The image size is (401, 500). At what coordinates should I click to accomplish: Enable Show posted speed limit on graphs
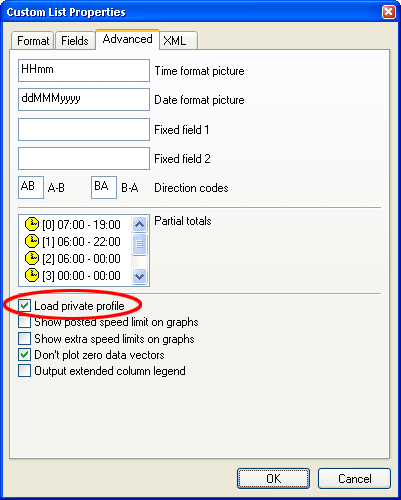pos(24,322)
